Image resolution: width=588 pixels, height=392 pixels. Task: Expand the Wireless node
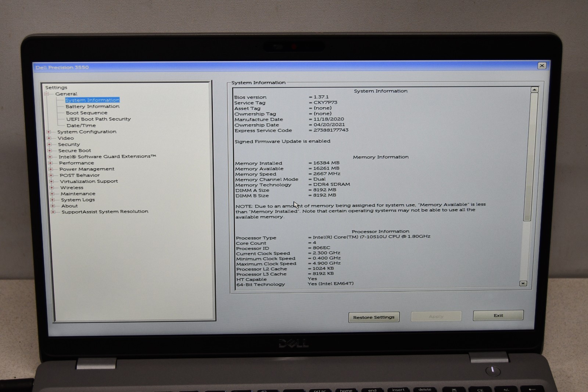coord(52,188)
